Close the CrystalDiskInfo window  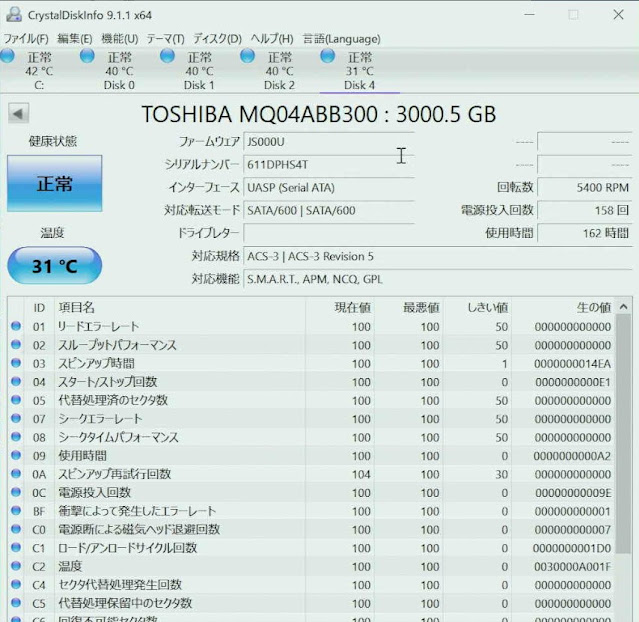[x=618, y=15]
